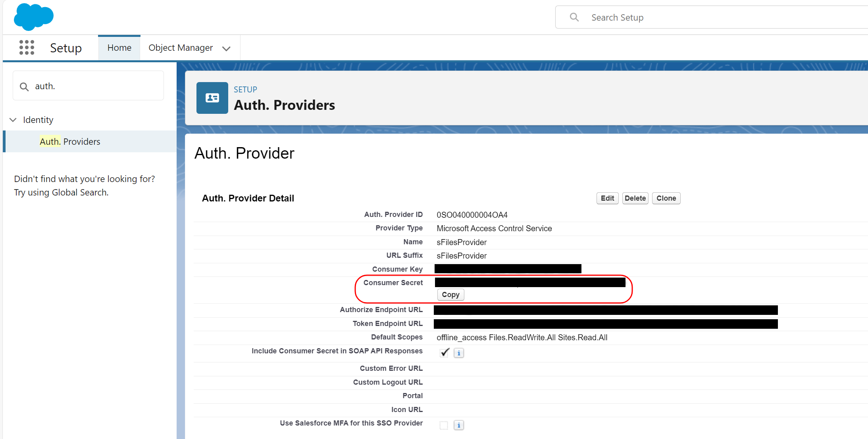Click the Consumer Key field label

[x=397, y=269]
